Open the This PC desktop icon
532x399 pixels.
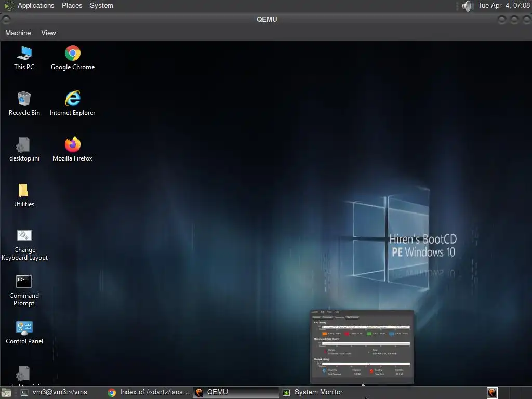click(x=24, y=58)
